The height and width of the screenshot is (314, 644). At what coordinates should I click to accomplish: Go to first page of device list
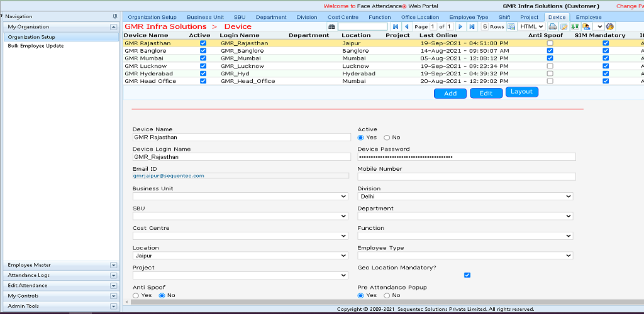coord(396,27)
